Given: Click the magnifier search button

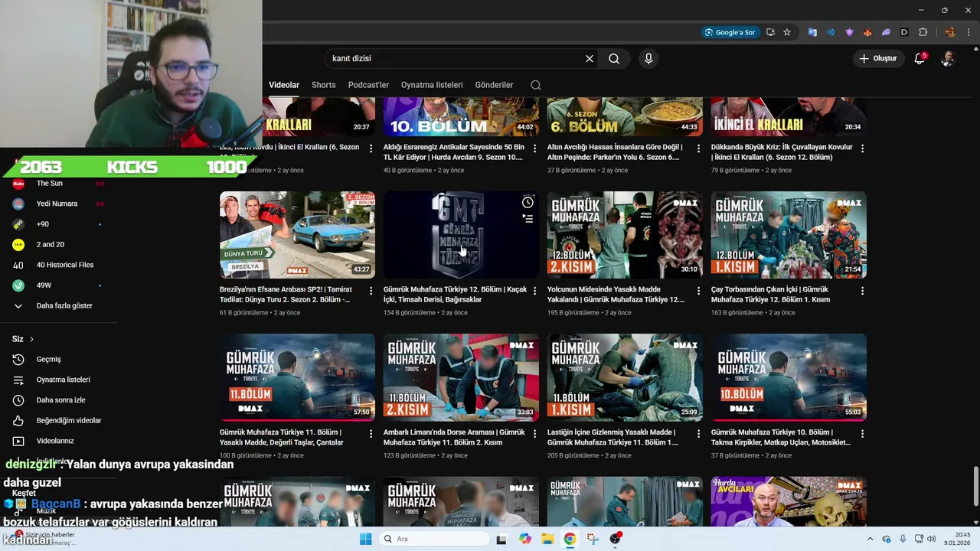Looking at the screenshot, I should point(614,58).
